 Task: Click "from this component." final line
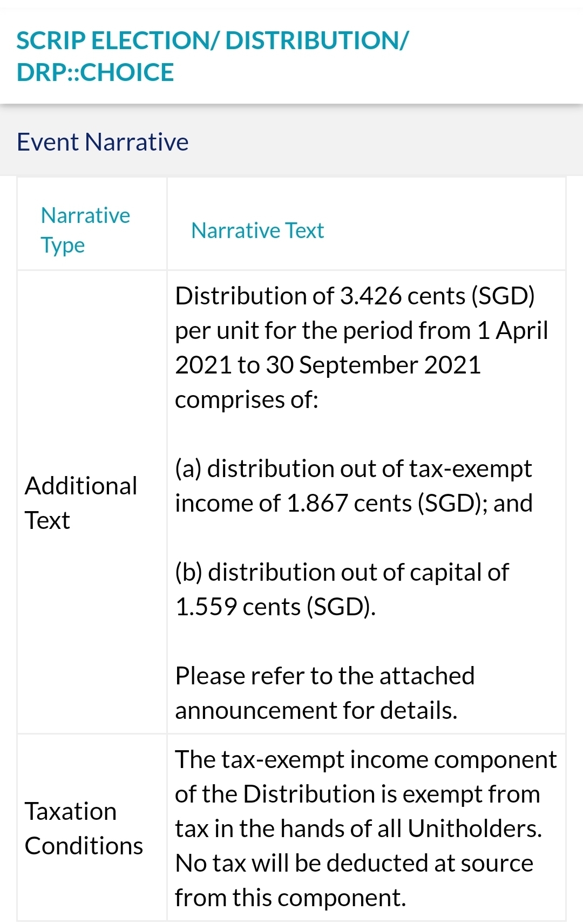click(290, 898)
